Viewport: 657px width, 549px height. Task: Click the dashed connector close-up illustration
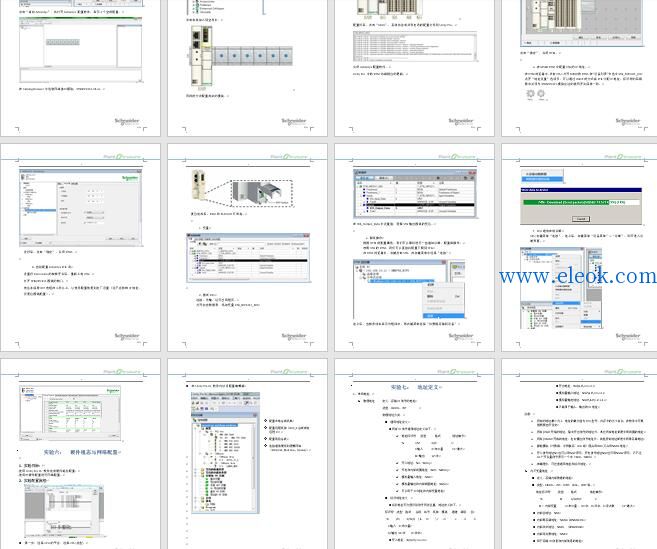pyautogui.click(x=262, y=193)
